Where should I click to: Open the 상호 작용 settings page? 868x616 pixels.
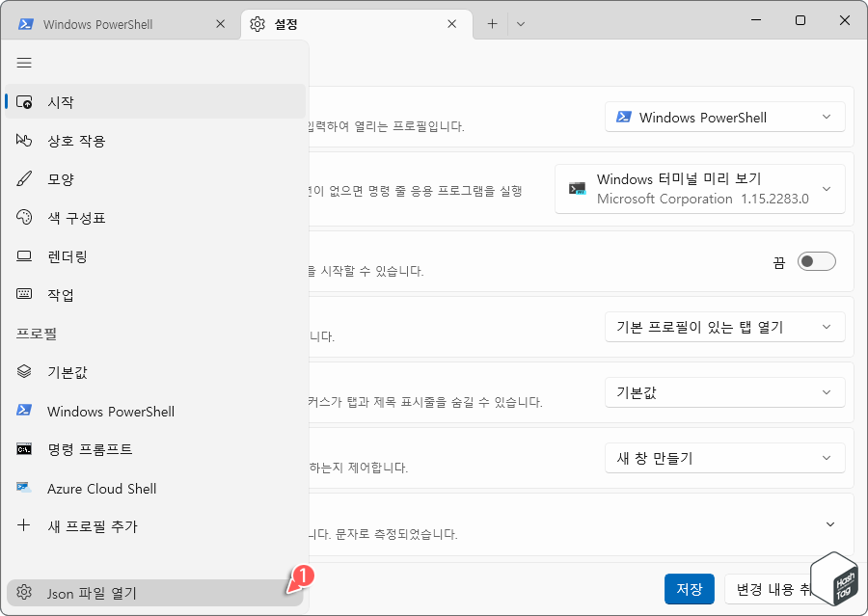[155, 141]
